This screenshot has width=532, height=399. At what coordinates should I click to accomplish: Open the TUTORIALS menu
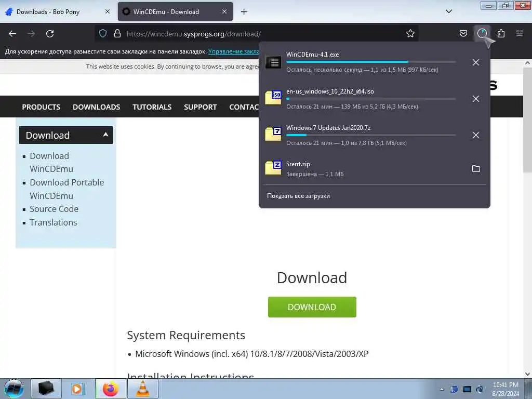pyautogui.click(x=152, y=107)
